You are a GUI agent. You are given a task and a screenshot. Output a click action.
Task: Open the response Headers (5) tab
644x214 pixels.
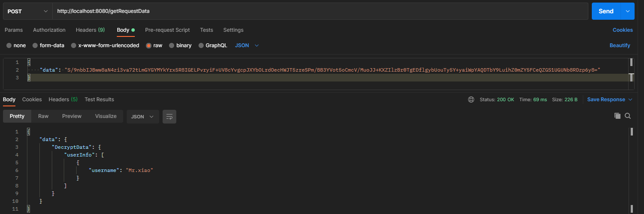click(63, 99)
